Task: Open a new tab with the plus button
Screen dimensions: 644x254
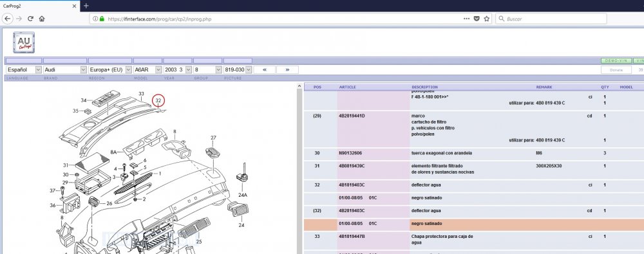Action: (x=86, y=6)
